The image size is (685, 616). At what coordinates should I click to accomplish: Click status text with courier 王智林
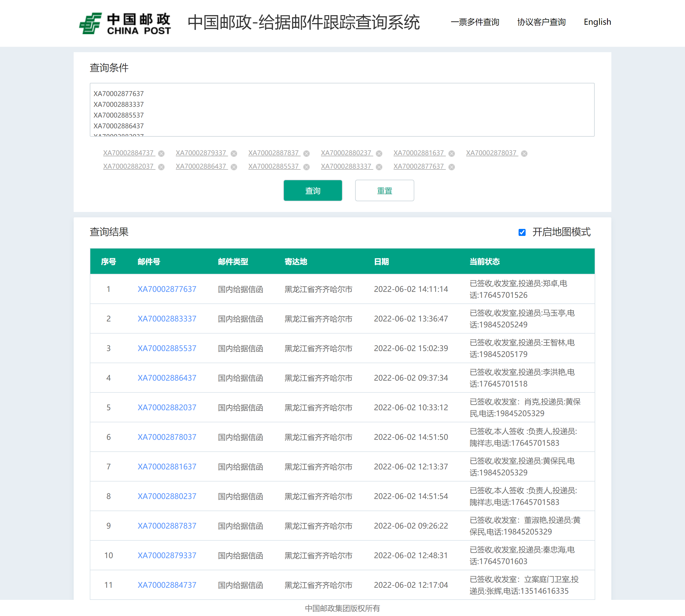[522, 348]
